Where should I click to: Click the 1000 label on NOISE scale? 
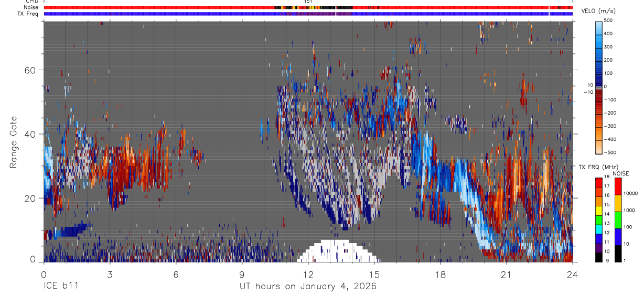(x=629, y=211)
